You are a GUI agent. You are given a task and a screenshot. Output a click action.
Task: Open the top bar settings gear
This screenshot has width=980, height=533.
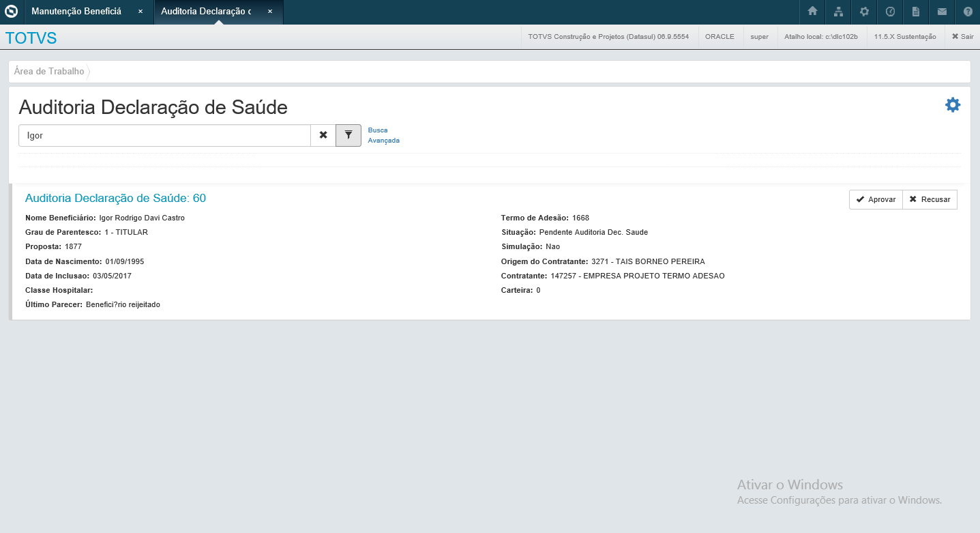[x=864, y=12]
